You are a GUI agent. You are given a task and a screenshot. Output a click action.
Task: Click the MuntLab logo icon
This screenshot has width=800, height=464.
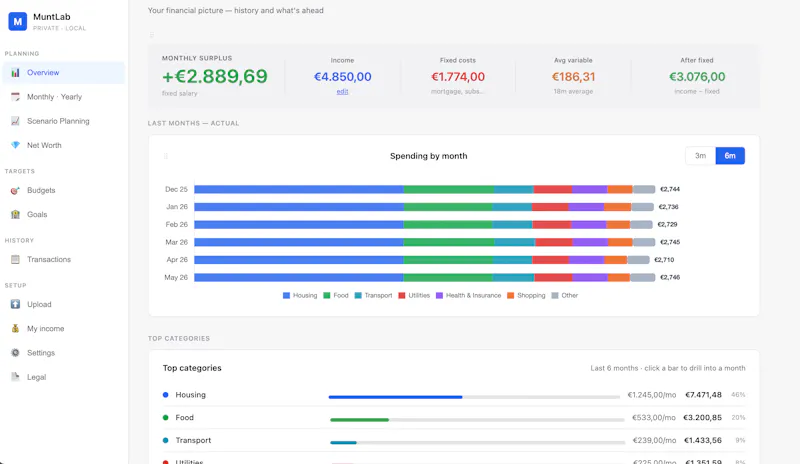pos(17,21)
